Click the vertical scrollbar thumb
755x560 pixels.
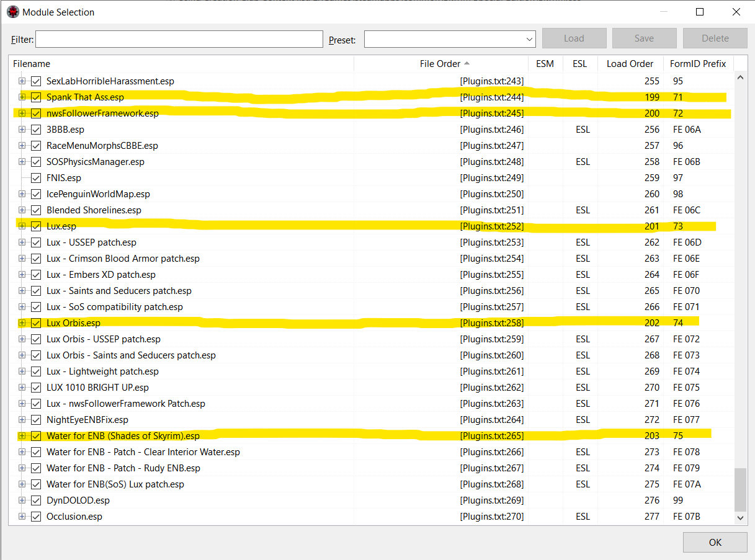coord(739,489)
